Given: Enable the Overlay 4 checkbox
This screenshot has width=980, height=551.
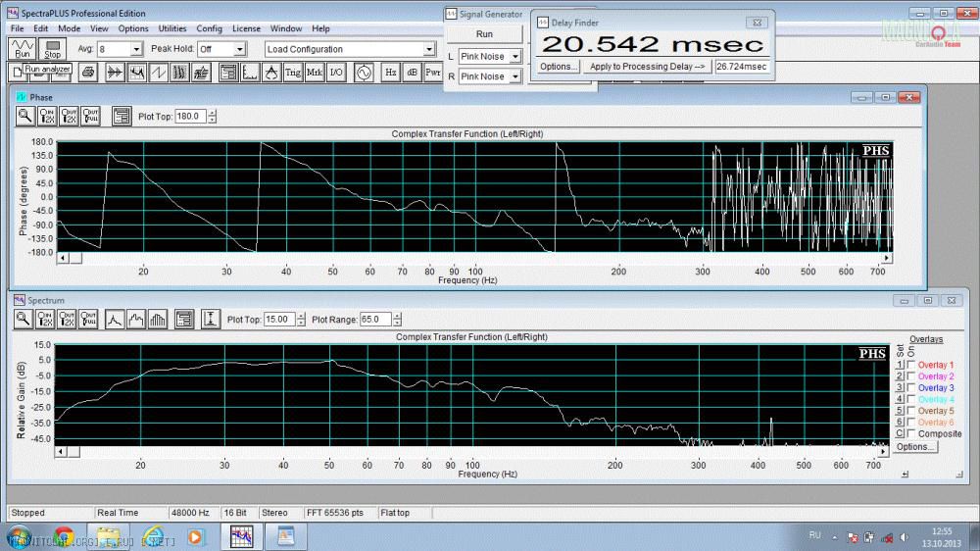Looking at the screenshot, I should pos(911,399).
